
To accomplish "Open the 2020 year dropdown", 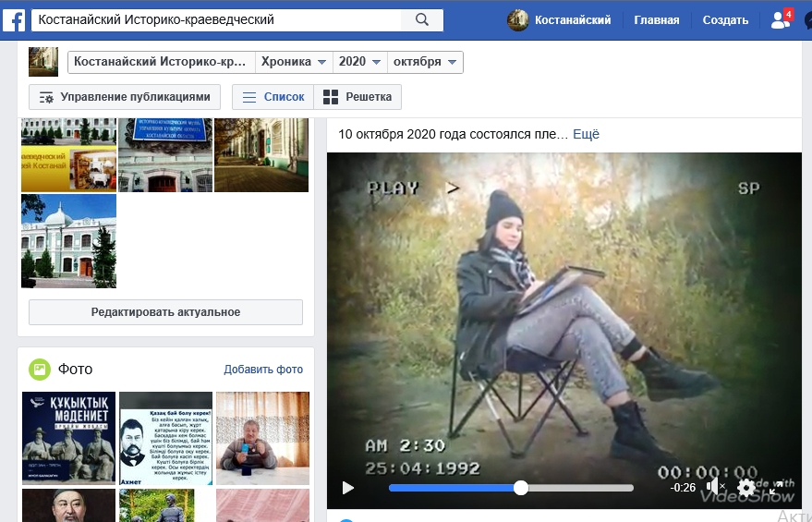I will [x=359, y=62].
